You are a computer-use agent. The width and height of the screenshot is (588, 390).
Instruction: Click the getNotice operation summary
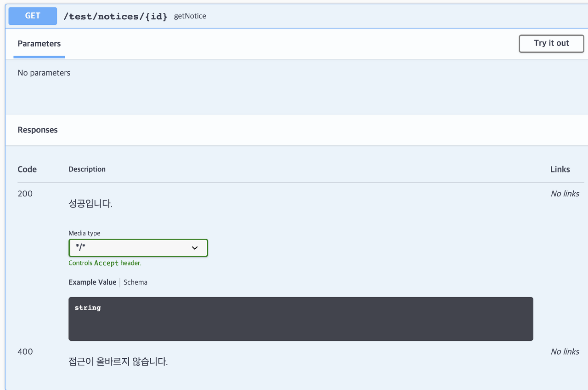pyautogui.click(x=190, y=16)
